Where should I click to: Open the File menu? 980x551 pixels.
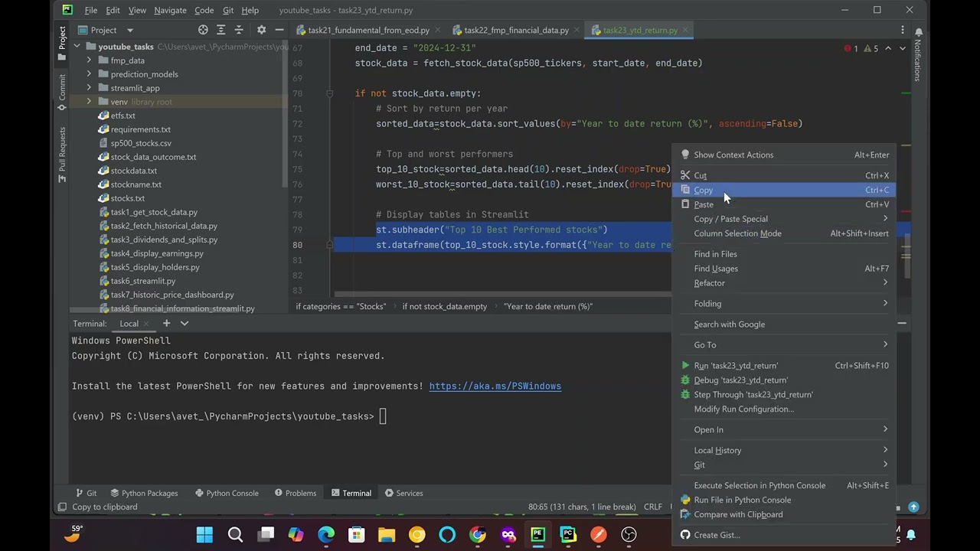pyautogui.click(x=90, y=10)
